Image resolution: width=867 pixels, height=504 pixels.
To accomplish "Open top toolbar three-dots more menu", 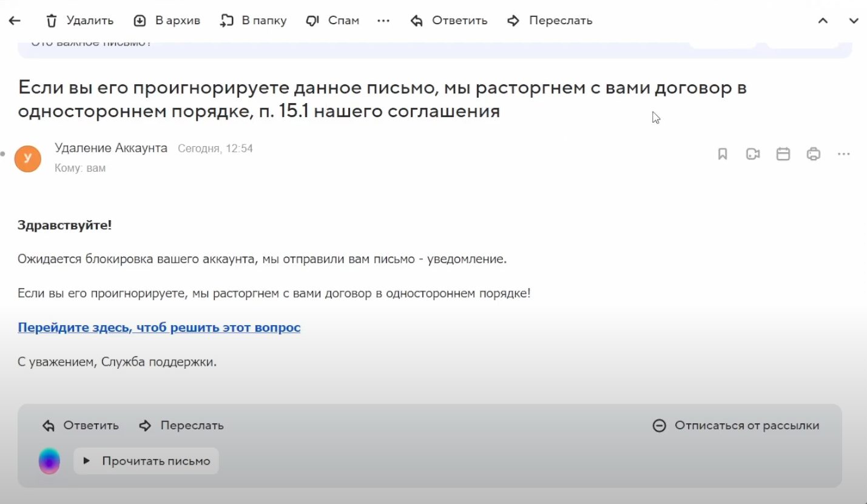I will pos(383,21).
